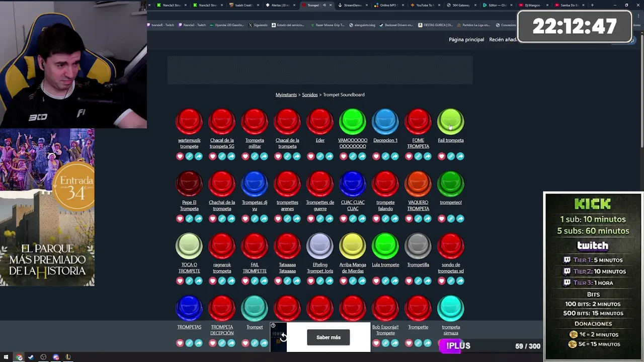Play the grey Trompetilla sound button
The height and width of the screenshot is (362, 644).
pos(418,246)
